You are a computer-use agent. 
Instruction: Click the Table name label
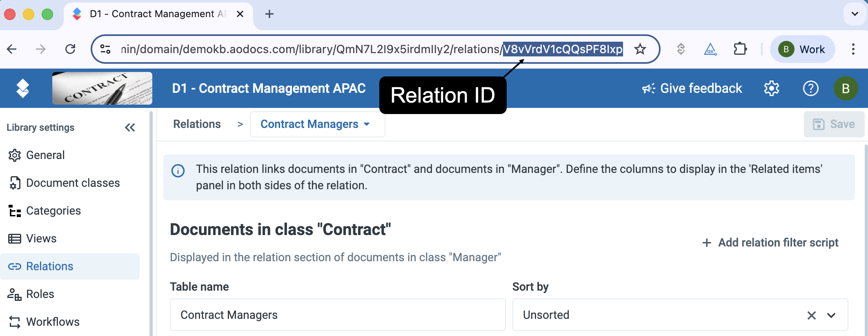[x=199, y=287]
